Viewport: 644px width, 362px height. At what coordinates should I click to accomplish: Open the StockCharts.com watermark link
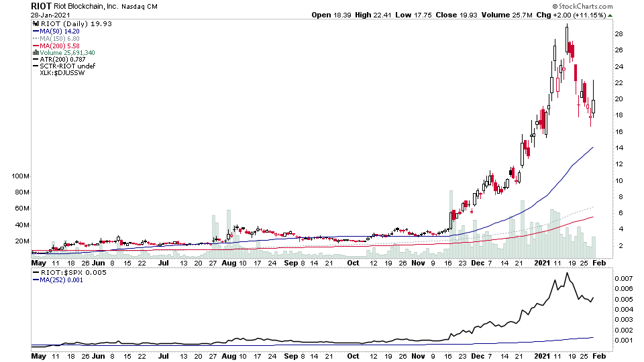pos(582,6)
